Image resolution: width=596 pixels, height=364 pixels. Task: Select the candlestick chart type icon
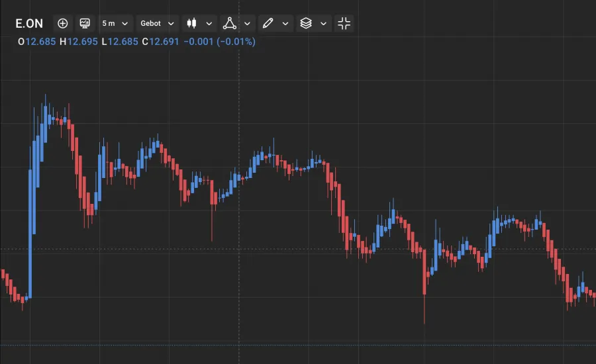tap(192, 24)
